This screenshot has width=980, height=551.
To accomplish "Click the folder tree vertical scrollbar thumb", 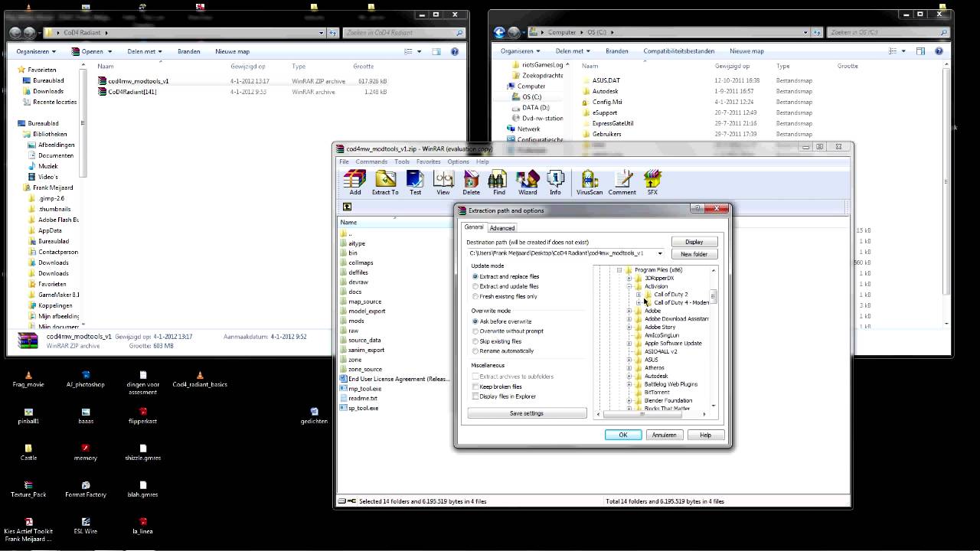I will click(714, 295).
